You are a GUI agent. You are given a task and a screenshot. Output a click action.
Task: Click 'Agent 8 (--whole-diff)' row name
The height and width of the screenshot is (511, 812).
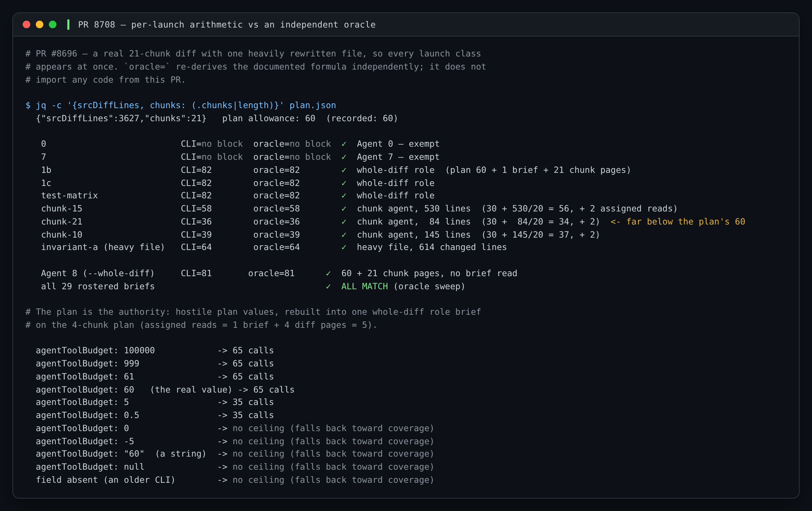[98, 273]
